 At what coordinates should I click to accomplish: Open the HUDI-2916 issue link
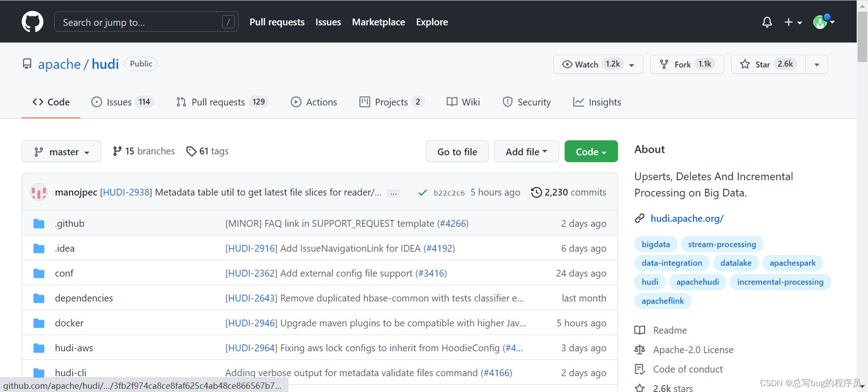pos(251,249)
